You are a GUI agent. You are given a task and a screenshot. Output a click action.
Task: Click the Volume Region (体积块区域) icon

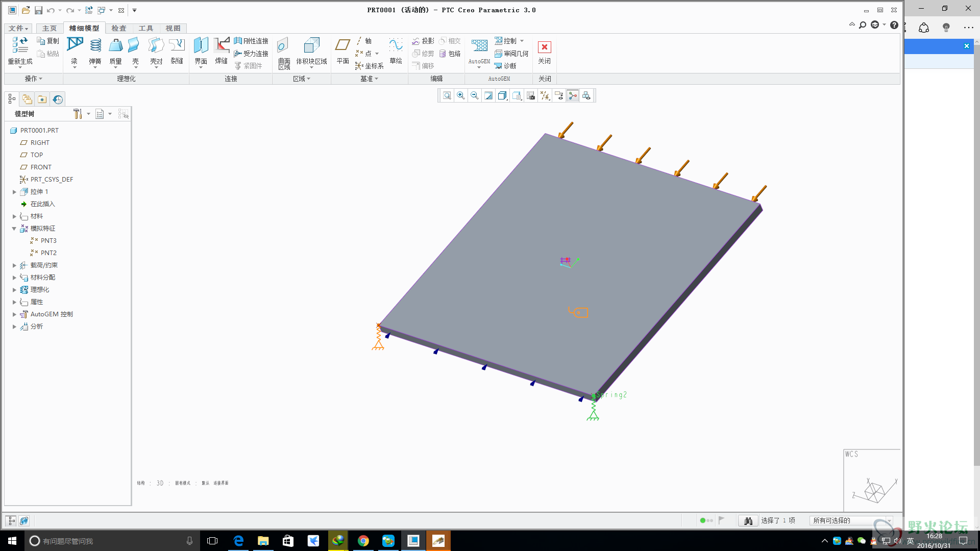(311, 45)
